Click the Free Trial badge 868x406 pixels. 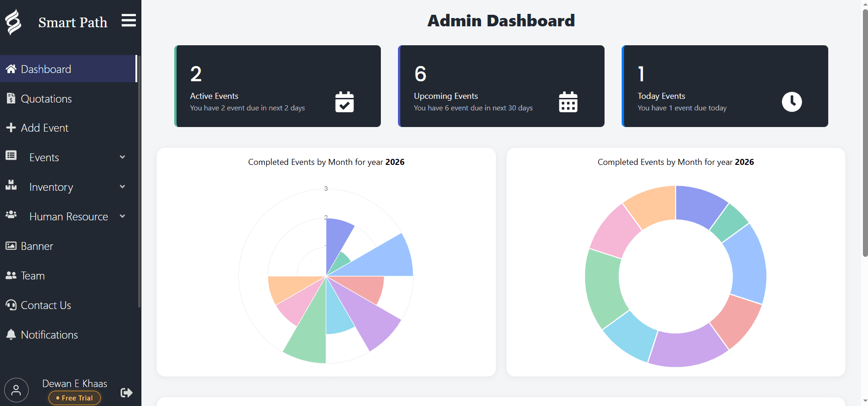(74, 398)
